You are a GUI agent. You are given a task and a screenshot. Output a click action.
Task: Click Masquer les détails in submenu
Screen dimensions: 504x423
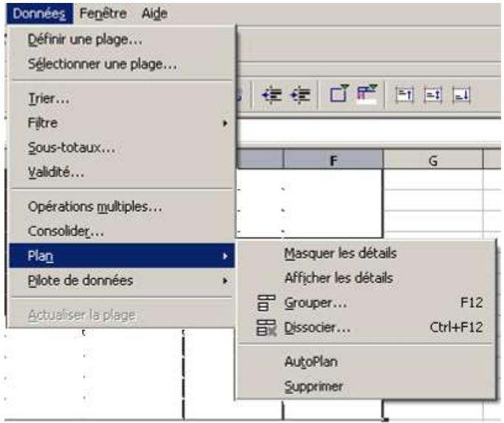[x=366, y=253]
